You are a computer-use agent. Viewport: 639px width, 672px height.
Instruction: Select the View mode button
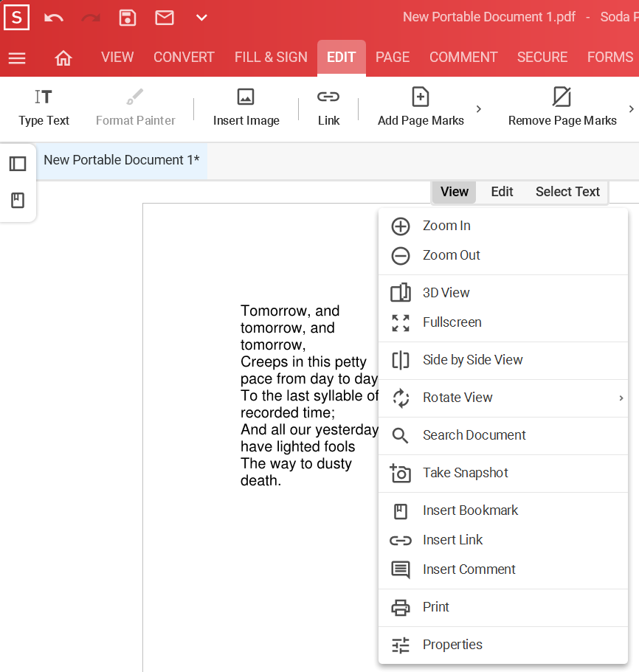coord(455,192)
